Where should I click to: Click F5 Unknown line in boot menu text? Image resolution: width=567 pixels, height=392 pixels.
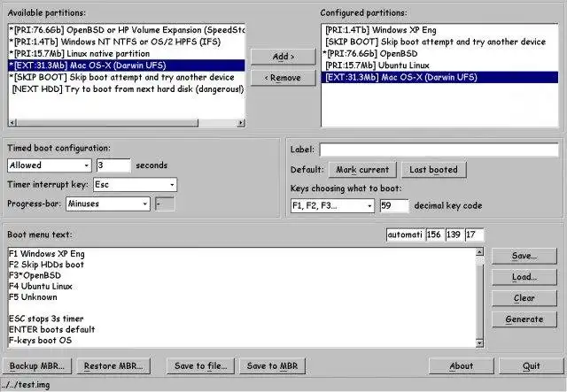pos(33,297)
